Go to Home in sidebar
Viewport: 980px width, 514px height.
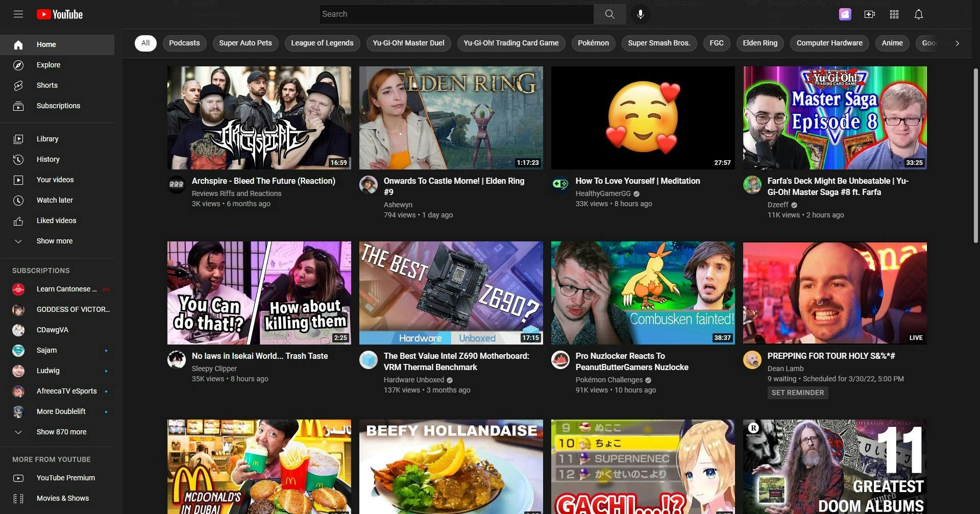57,45
